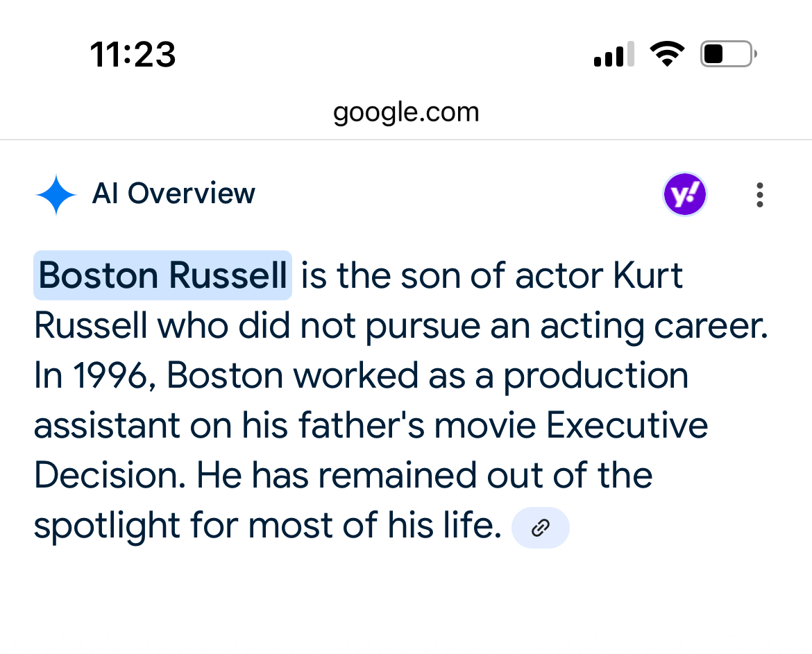
Task: Open the three-dot more options menu
Action: pyautogui.click(x=760, y=195)
